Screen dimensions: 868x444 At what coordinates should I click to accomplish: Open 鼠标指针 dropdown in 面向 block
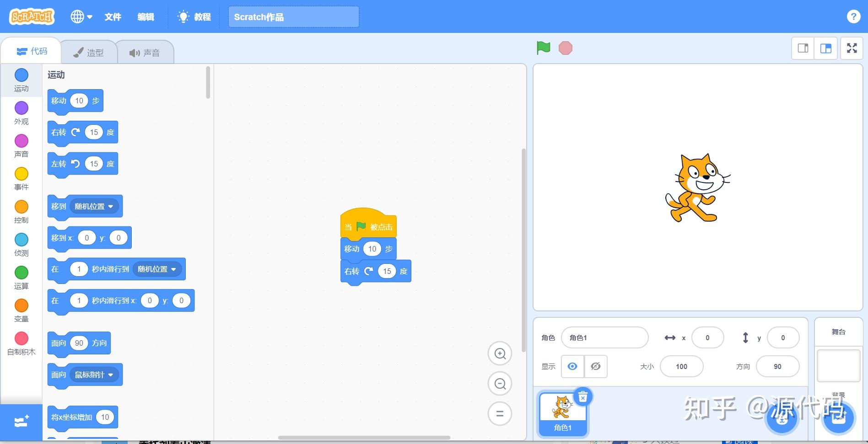tap(94, 374)
